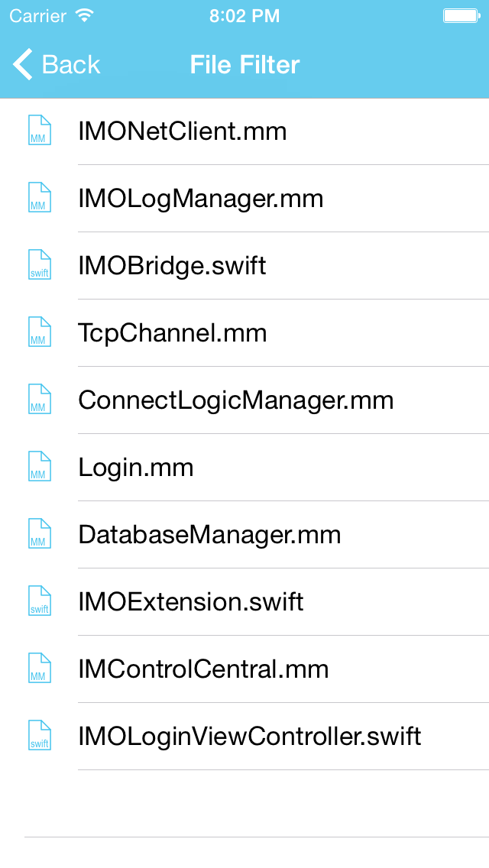The image size is (489, 868).
Task: Click the MM file icon beside IMOLogManager.mm
Action: point(39,197)
